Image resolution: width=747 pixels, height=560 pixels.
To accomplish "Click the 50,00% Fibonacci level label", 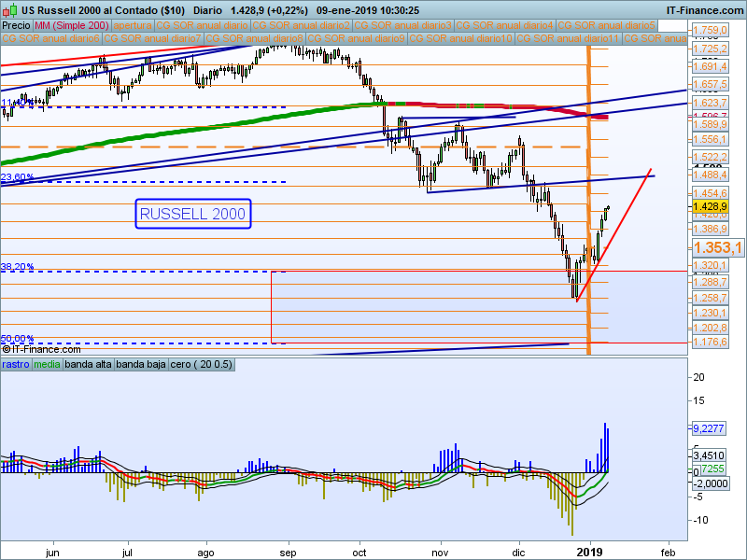I will [17, 339].
